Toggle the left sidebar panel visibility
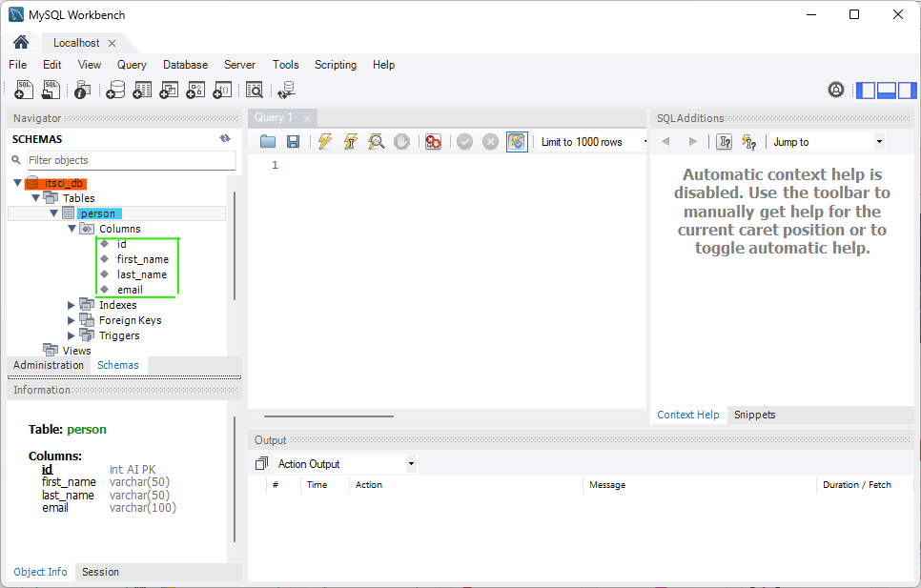This screenshot has width=921, height=588. tap(866, 91)
